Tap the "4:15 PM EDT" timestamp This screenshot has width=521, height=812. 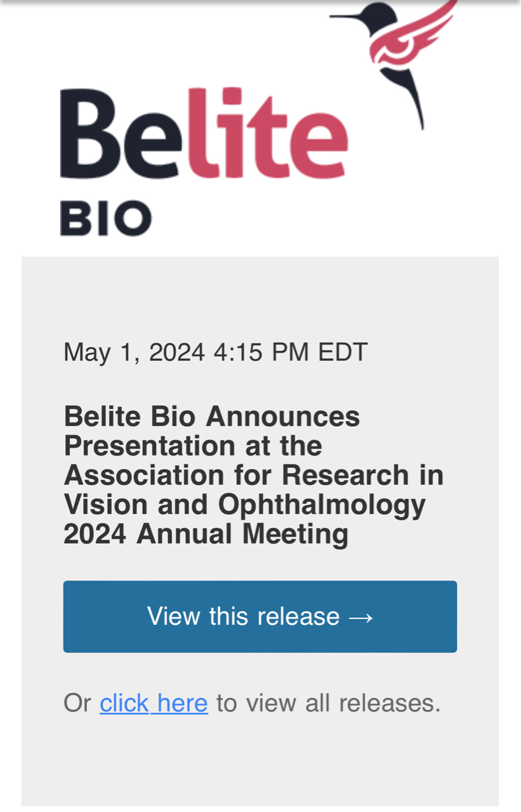click(291, 352)
